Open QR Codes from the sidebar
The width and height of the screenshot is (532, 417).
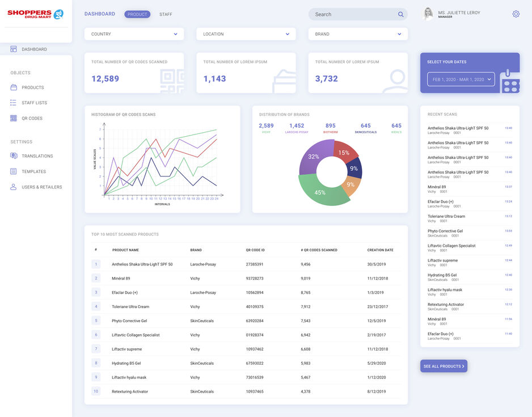[32, 119]
